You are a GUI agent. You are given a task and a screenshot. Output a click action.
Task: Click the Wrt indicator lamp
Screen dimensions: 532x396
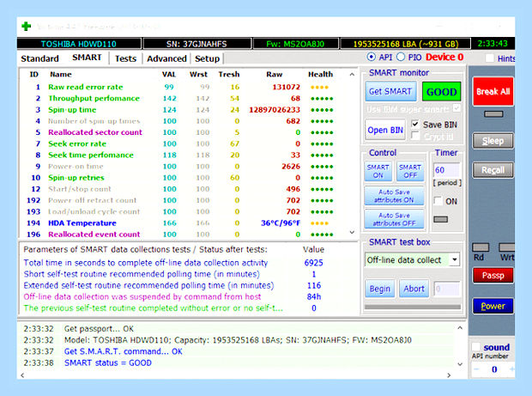tap(507, 247)
